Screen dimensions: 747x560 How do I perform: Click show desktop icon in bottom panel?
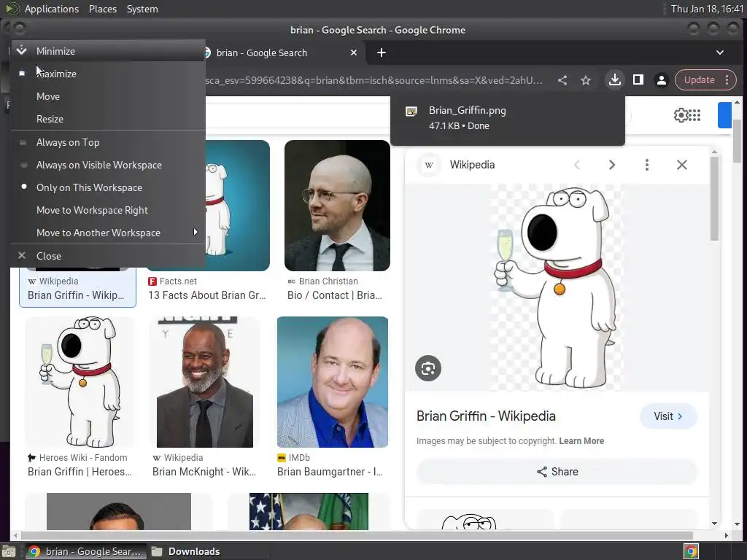point(9,551)
